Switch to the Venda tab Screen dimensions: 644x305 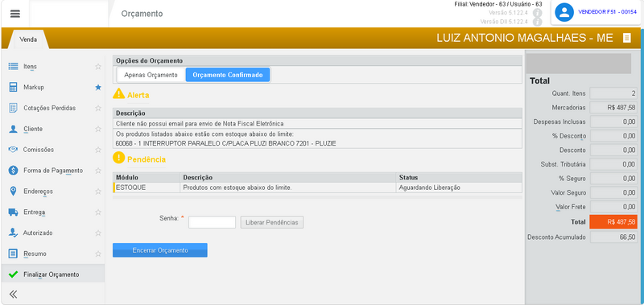29,39
